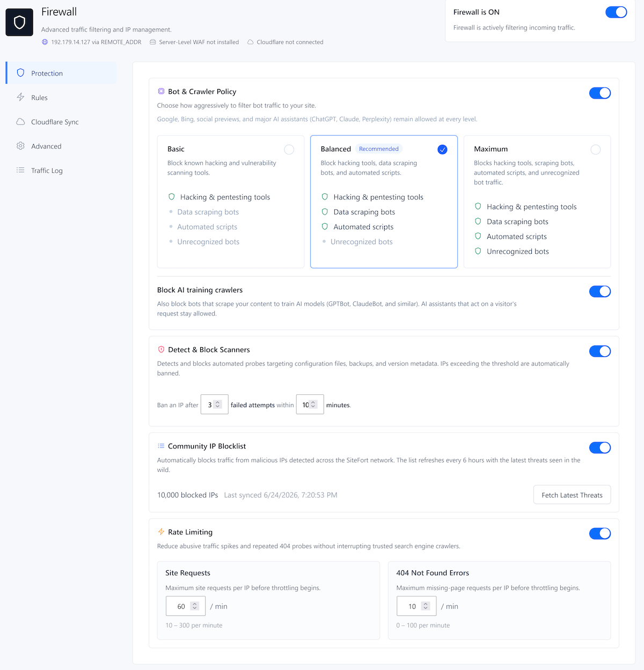Click the '10 – 300 per minute' hint
The height and width of the screenshot is (670, 644).
[194, 625]
